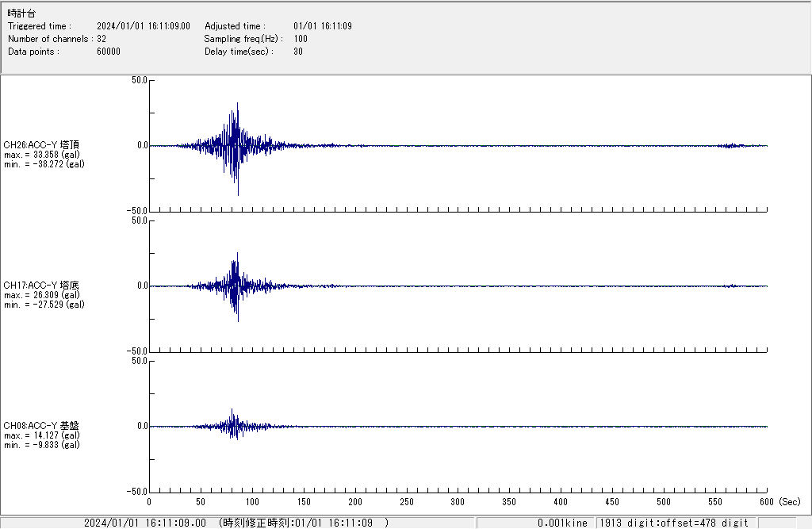The height and width of the screenshot is (529, 812).
Task: Select the CH26:ACC-Y 塔頂 channel label
Action: pyautogui.click(x=41, y=145)
